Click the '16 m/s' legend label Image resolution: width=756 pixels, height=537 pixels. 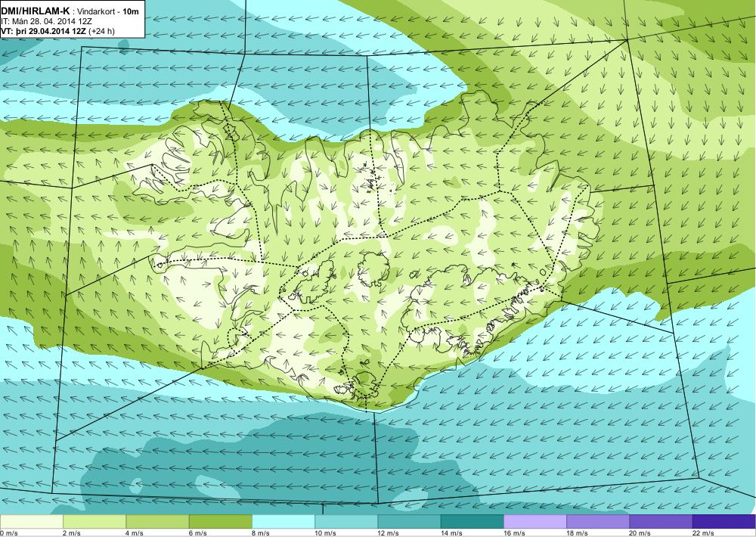[514, 532]
